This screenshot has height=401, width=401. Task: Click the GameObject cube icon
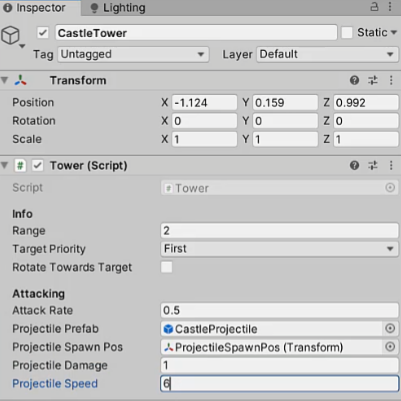point(10,35)
